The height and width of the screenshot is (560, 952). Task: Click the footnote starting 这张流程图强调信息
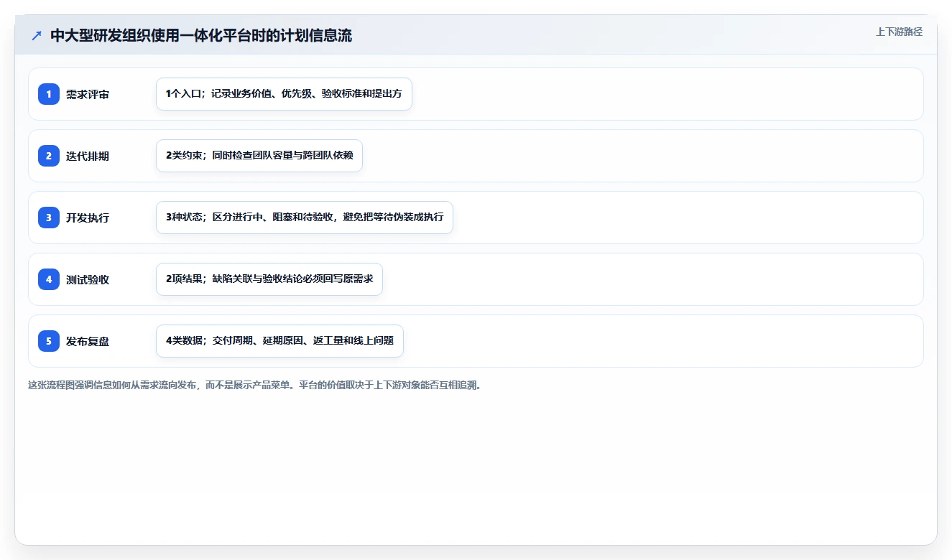click(254, 385)
